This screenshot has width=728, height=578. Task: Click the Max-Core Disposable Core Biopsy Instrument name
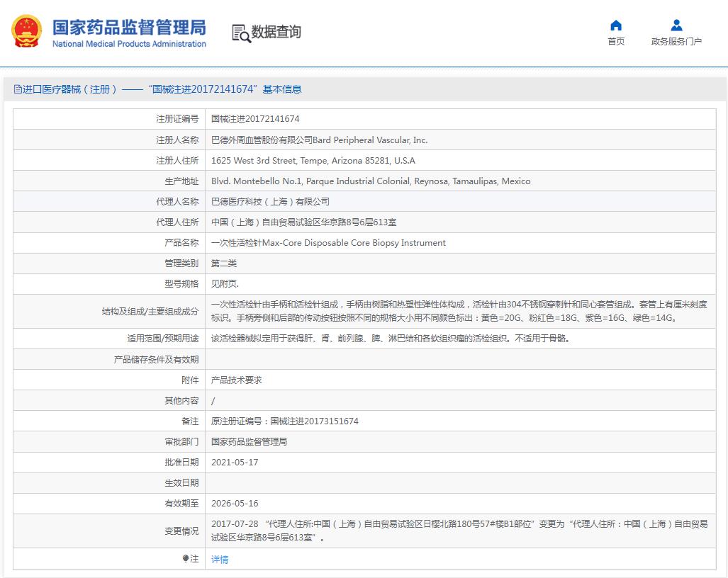point(328,243)
